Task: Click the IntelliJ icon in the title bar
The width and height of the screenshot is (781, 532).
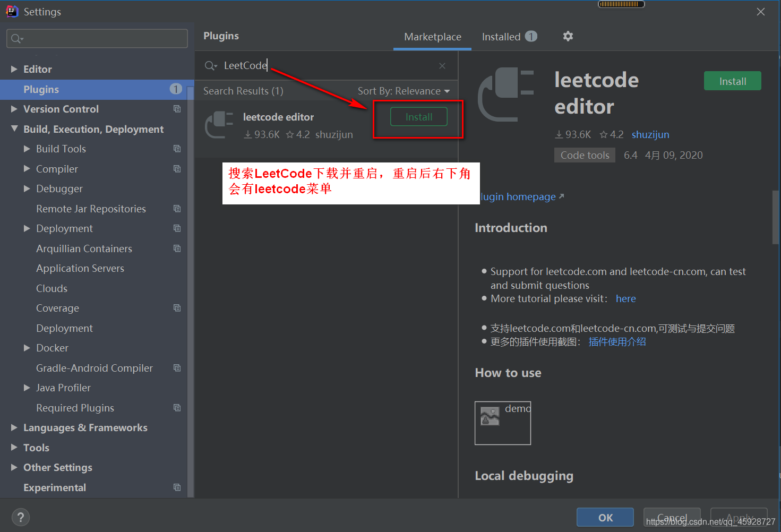Action: point(12,11)
